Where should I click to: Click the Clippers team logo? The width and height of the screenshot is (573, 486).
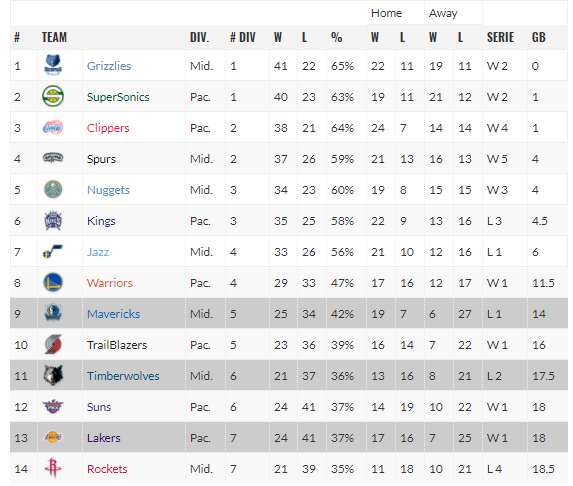53,128
